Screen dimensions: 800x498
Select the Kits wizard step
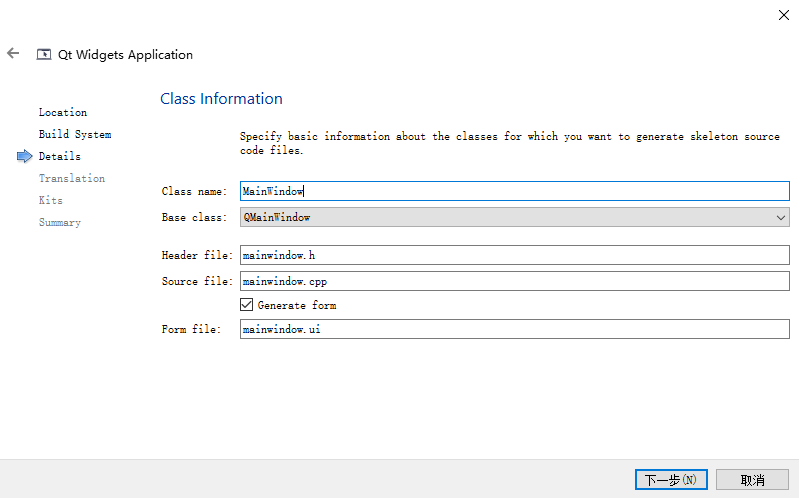pyautogui.click(x=51, y=200)
